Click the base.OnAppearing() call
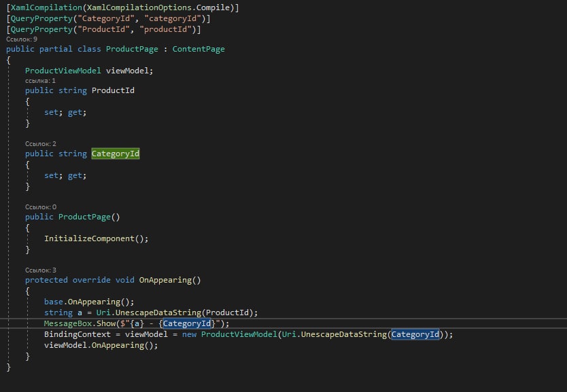The width and height of the screenshot is (567, 392). coord(89,302)
